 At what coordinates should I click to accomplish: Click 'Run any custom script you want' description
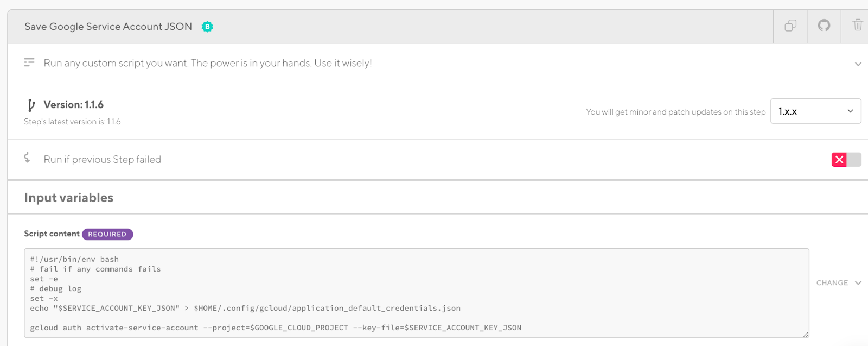coord(208,63)
